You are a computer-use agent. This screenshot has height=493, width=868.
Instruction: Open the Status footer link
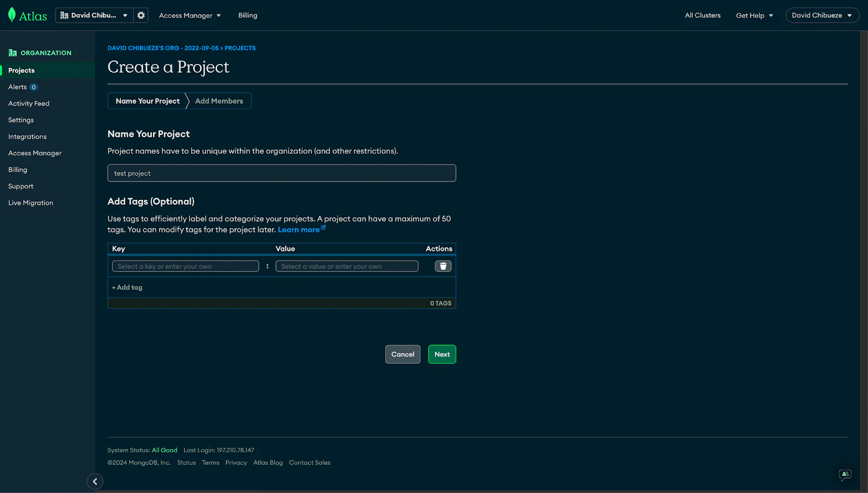click(x=186, y=463)
